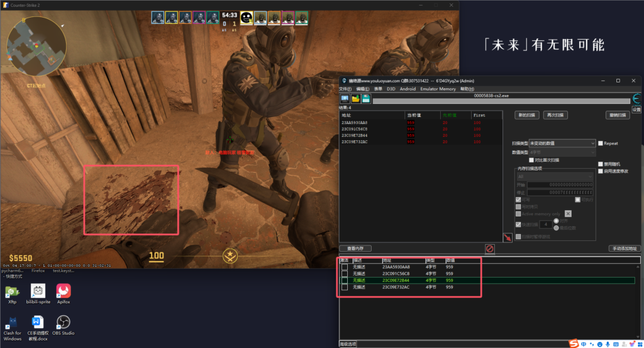This screenshot has width=644, height=348.
Task: Click the red arrow add-to-list icon
Action: click(x=508, y=237)
